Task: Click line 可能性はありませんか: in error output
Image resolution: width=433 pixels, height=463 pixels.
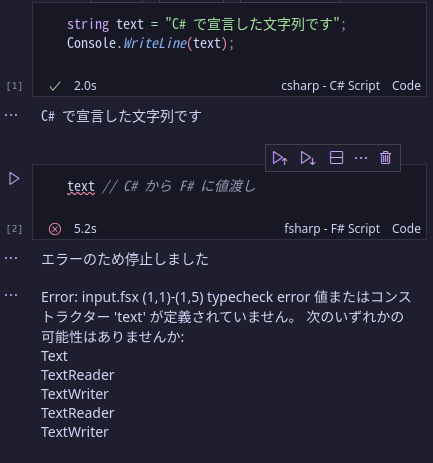Action: point(113,337)
